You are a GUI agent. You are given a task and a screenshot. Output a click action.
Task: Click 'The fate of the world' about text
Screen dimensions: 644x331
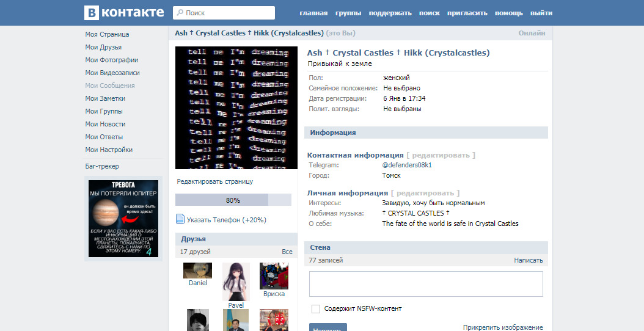point(450,224)
